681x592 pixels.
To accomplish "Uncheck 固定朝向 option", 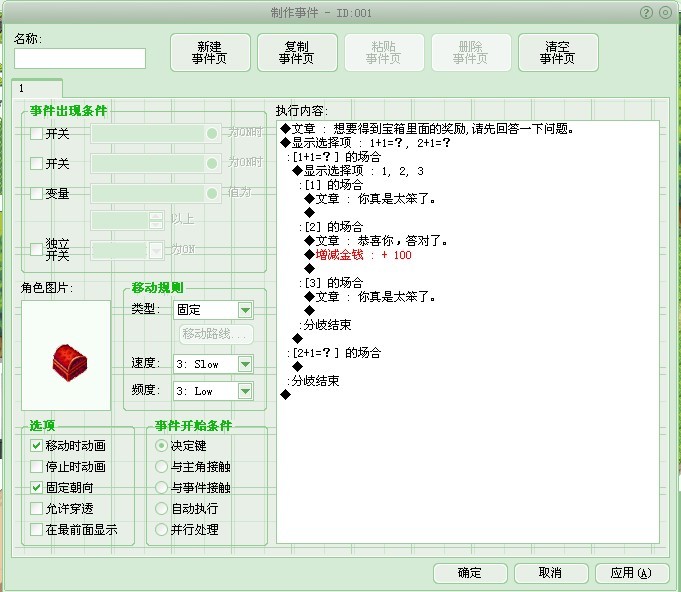I will [x=36, y=487].
